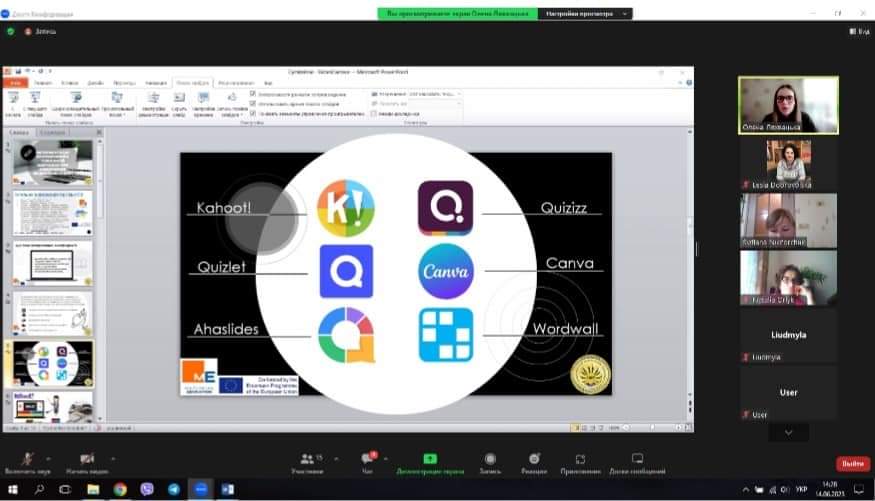875x501 pixels.
Task: Click the Ahaslides logo on slide
Action: (x=347, y=335)
